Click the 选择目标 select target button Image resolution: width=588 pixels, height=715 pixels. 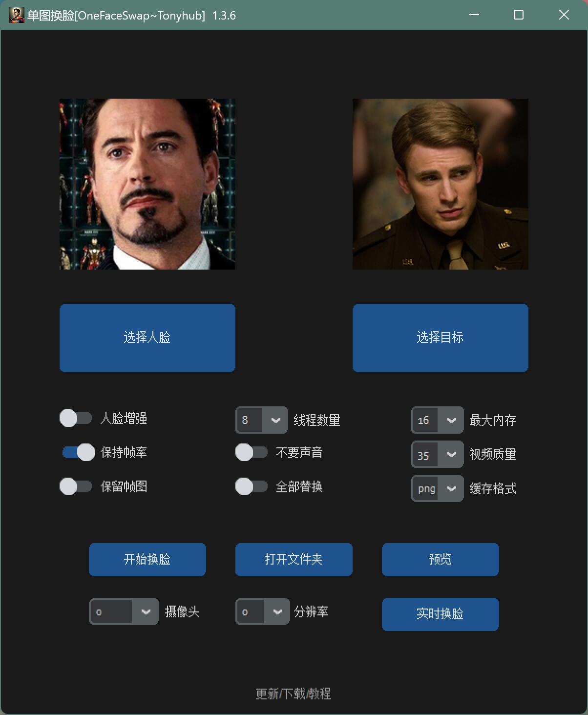[441, 338]
